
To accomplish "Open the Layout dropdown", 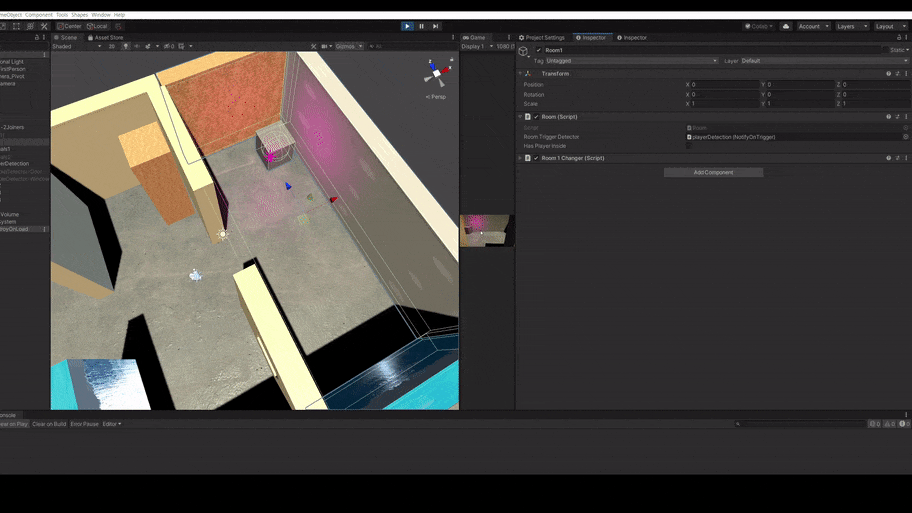I will coord(890,26).
